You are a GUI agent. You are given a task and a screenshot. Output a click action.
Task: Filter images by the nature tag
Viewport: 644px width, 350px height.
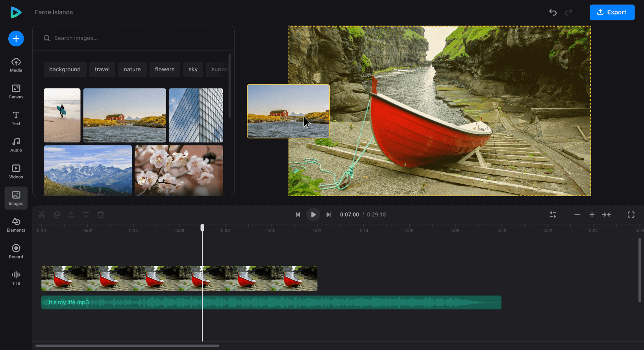132,70
